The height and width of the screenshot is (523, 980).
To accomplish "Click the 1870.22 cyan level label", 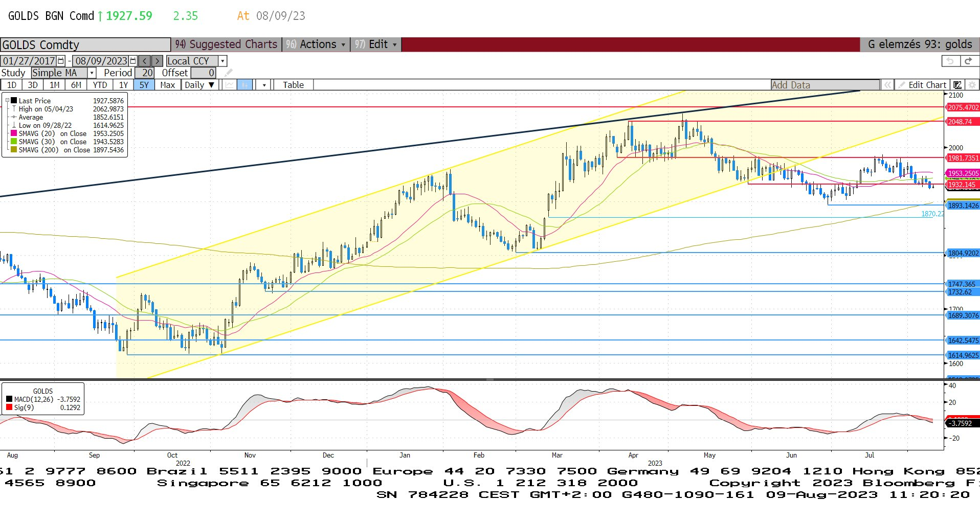I will tap(932, 214).
